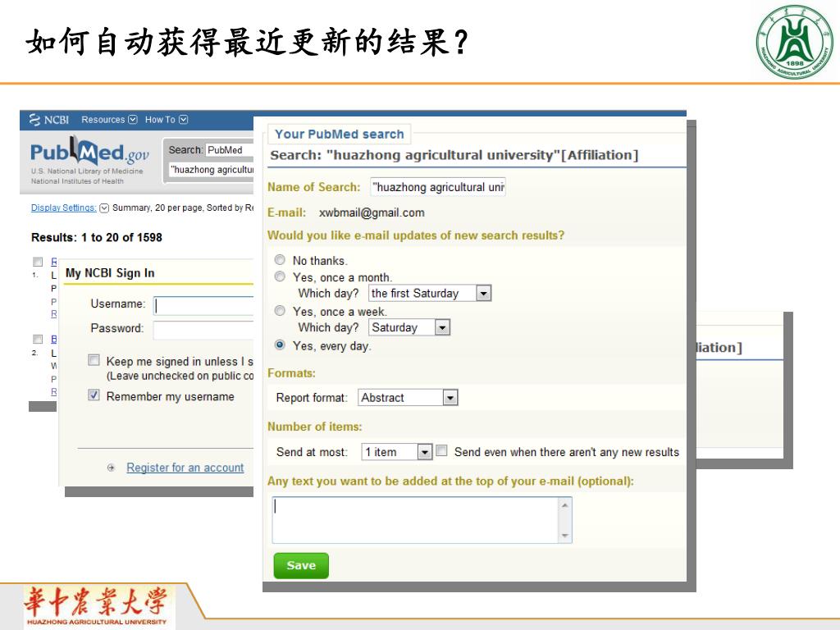This screenshot has width=840, height=630.
Task: Open the Resources menu
Action: 109,120
